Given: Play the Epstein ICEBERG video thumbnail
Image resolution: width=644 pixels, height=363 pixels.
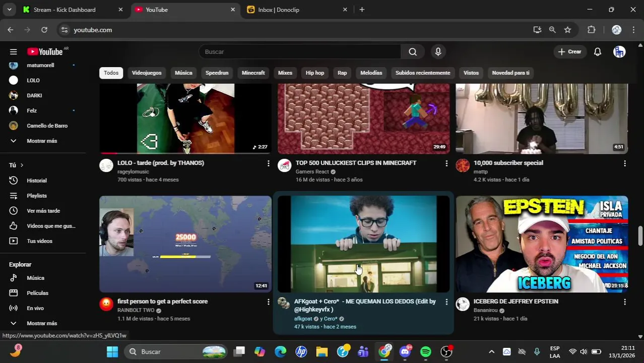Looking at the screenshot, I should click(x=542, y=244).
